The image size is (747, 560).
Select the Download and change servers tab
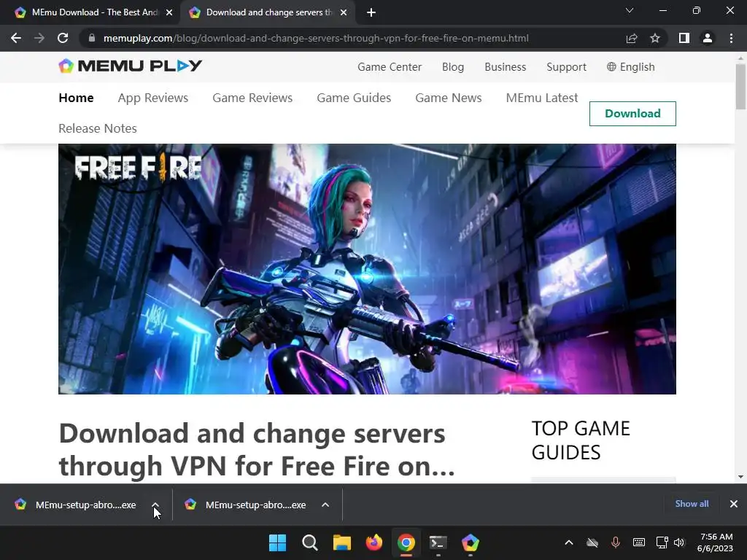pyautogui.click(x=268, y=13)
